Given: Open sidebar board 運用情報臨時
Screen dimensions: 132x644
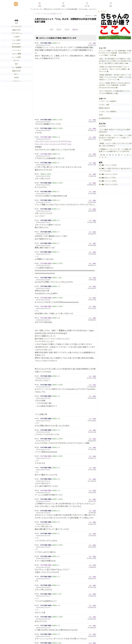Looking at the screenshot, I should [x=16, y=47].
